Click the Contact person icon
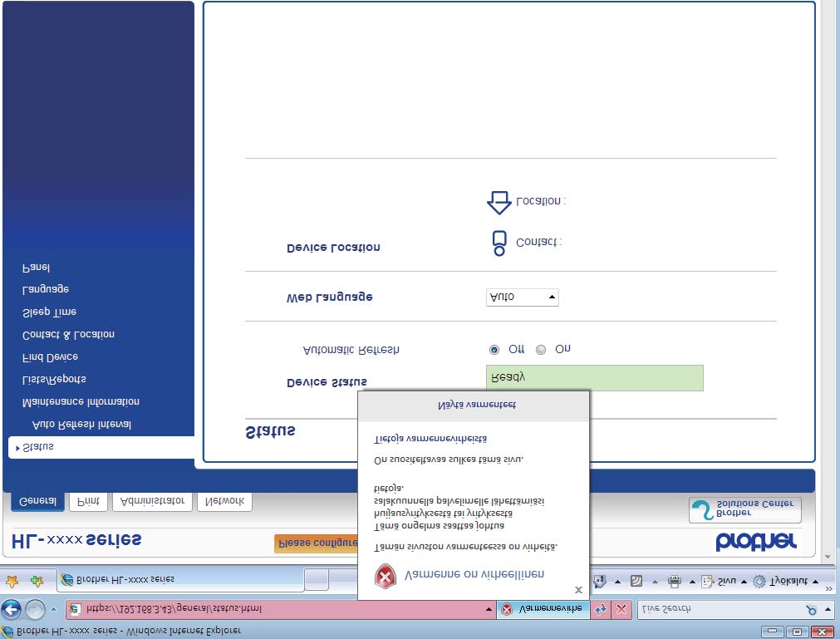Screen dimensions: 840x639 pos(499,243)
